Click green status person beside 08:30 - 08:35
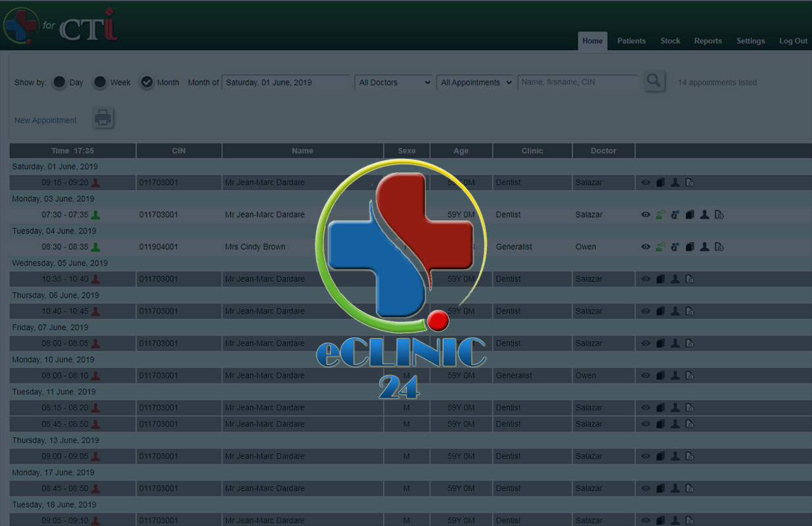Image resolution: width=812 pixels, height=526 pixels. coord(95,247)
